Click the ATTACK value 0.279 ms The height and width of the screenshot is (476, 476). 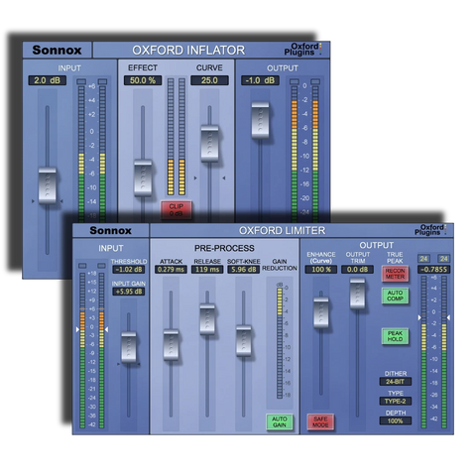tap(171, 270)
